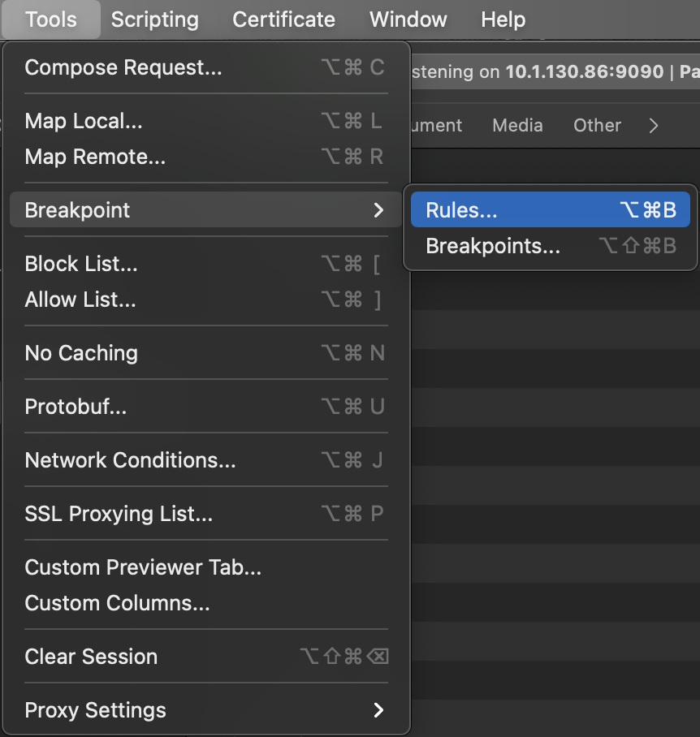Viewport: 700px width, 737px height.
Task: Choose Map Remote option
Action: (x=95, y=157)
